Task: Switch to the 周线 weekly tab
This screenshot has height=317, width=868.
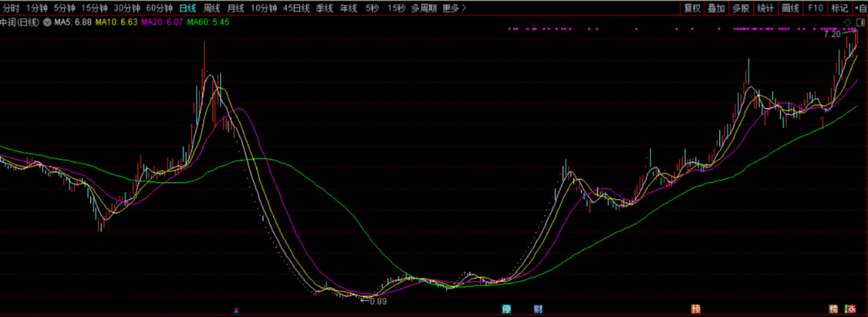Action: [x=212, y=8]
